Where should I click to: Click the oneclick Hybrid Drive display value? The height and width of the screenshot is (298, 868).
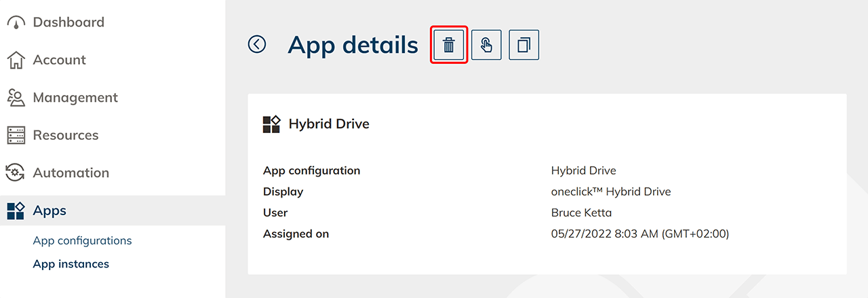610,191
